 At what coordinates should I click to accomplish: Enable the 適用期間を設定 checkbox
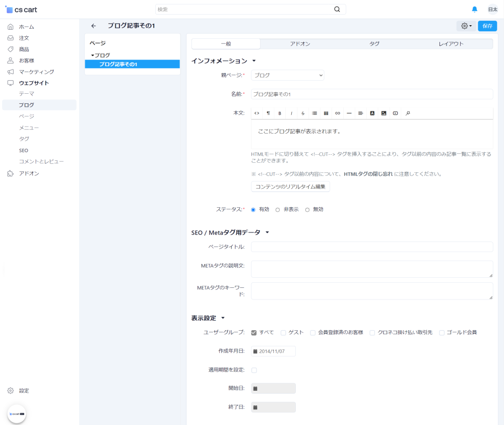pos(254,370)
